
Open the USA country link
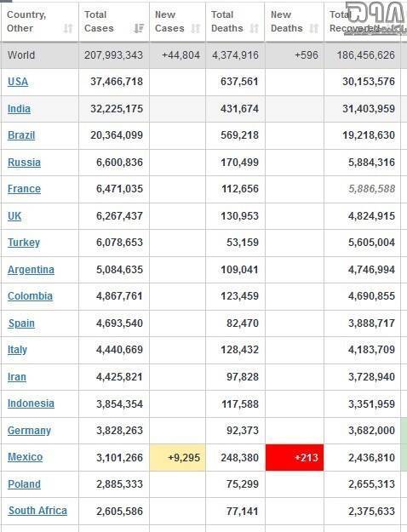pyautogui.click(x=18, y=82)
